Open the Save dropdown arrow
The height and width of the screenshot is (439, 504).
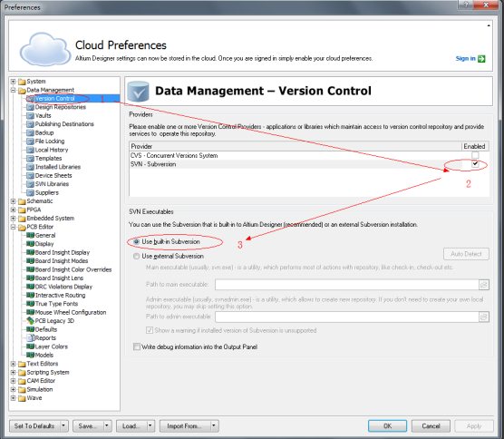[x=107, y=425]
